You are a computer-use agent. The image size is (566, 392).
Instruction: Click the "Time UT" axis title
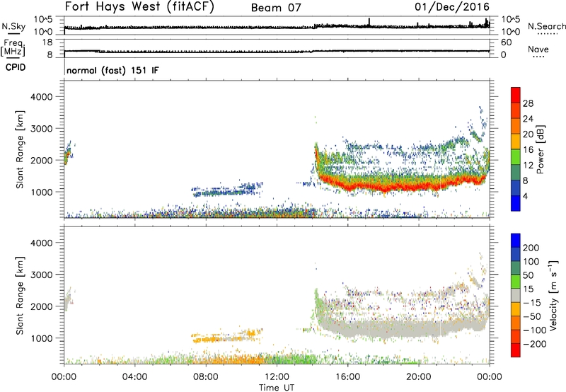pos(277,387)
